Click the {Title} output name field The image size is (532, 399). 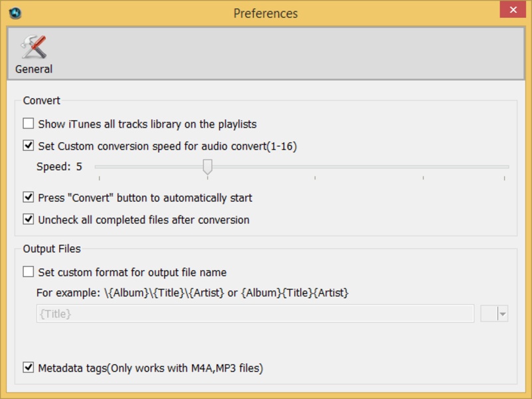[255, 314]
